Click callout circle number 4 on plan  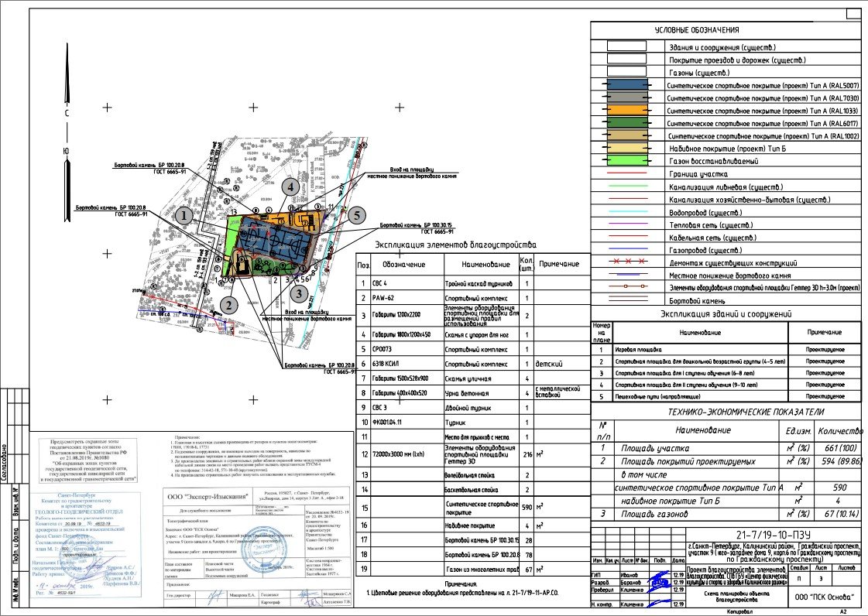tap(290, 187)
